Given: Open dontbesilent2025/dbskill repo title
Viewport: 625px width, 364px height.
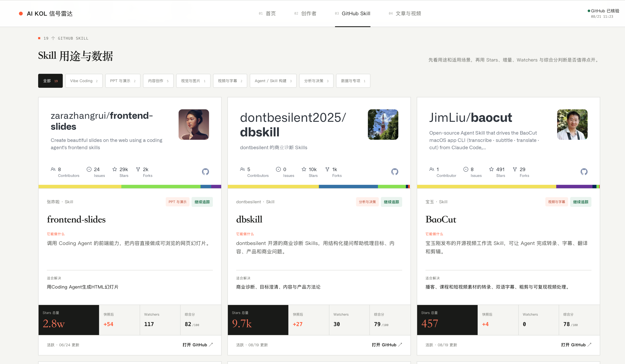Looking at the screenshot, I should (293, 124).
